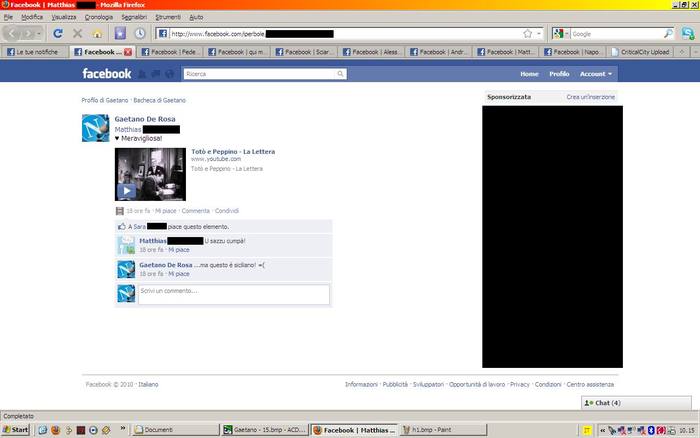Viewport: 700px width, 438px height.
Task: Click the search magnifier in Google box
Action: (668, 33)
